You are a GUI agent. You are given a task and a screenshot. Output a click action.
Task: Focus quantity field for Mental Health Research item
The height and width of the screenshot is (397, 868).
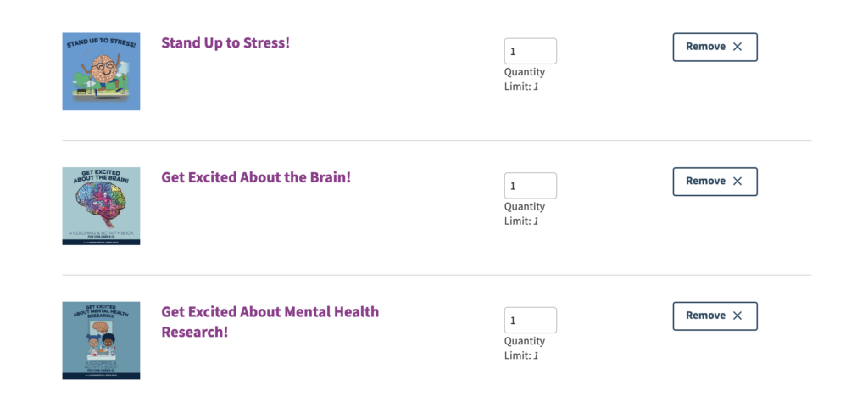click(530, 320)
